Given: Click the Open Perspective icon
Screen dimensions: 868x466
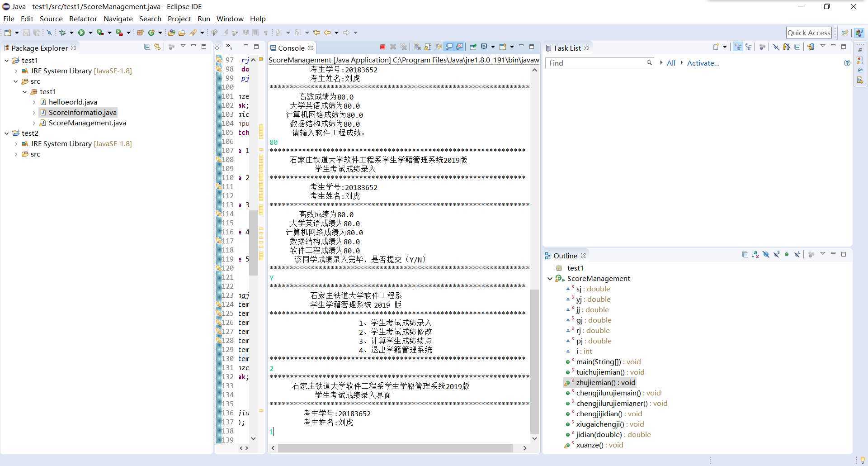Looking at the screenshot, I should click(x=844, y=33).
